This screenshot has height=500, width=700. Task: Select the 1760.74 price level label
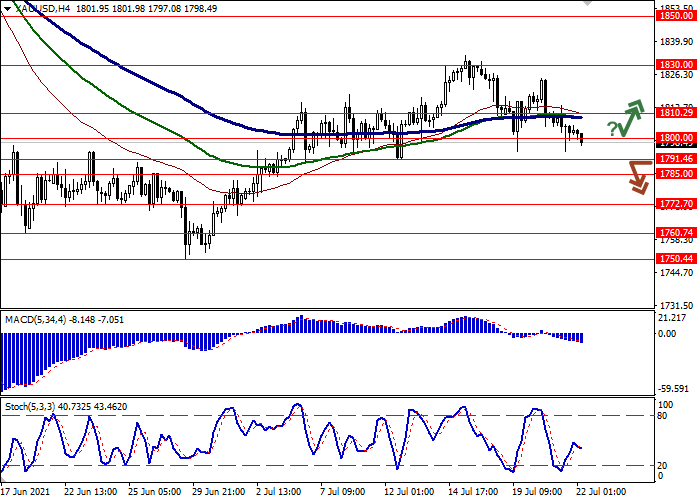pos(676,233)
